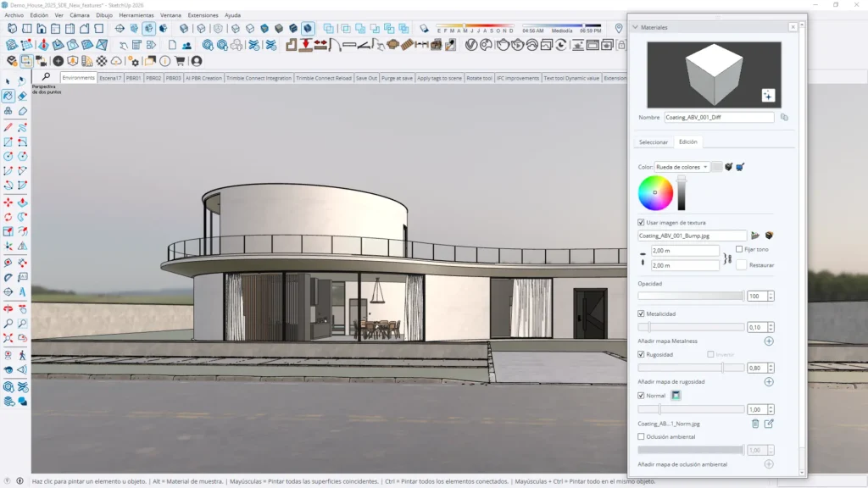Pick the blue 3D Text tool

[22, 291]
